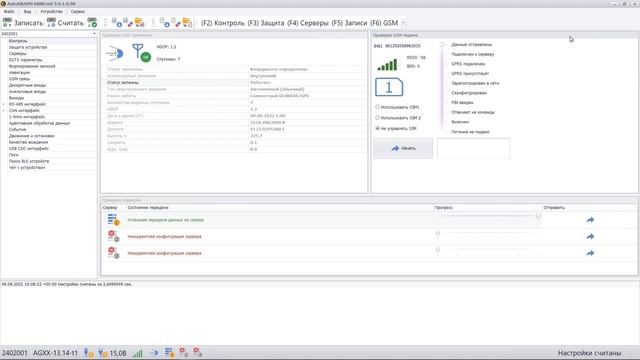Expand the RS-485 интерфейс tree node
The image size is (640, 360).
4,104
